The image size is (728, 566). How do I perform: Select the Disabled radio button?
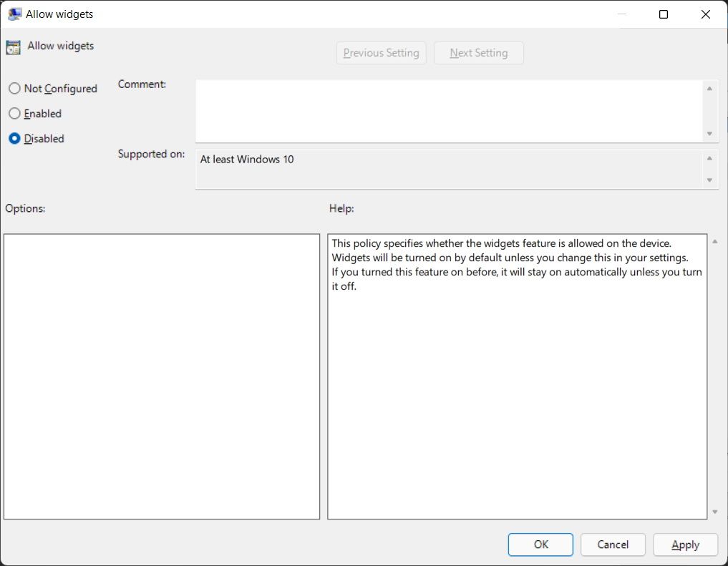[14, 139]
